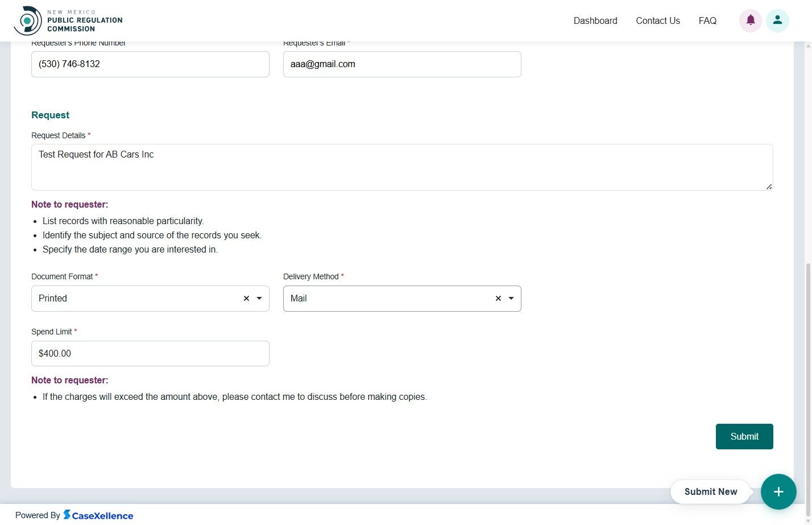
Task: Click the Public Regulation Commission logo
Action: pos(68,20)
